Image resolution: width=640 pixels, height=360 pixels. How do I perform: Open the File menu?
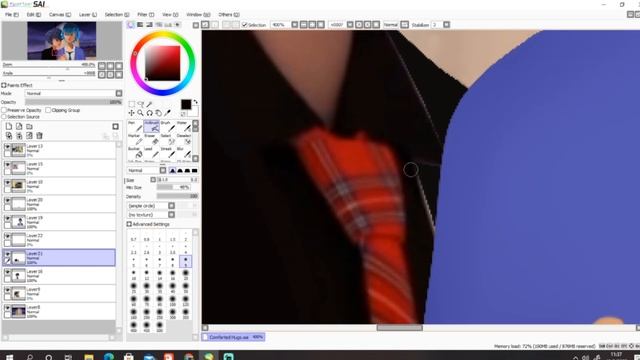[11, 15]
